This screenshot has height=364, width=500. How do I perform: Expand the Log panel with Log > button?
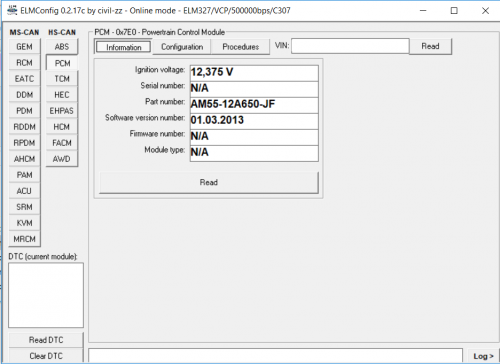[483, 356]
